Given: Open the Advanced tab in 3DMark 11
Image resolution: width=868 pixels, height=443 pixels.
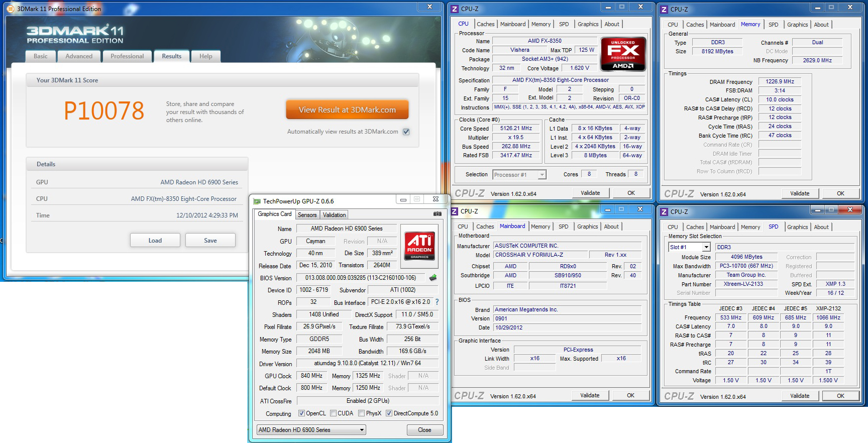Looking at the screenshot, I should (79, 56).
